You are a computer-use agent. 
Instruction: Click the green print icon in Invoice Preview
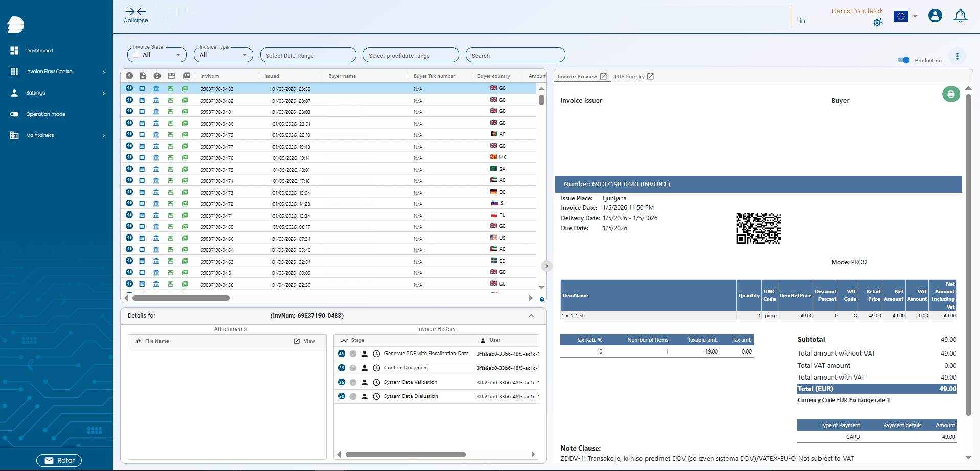tap(951, 94)
